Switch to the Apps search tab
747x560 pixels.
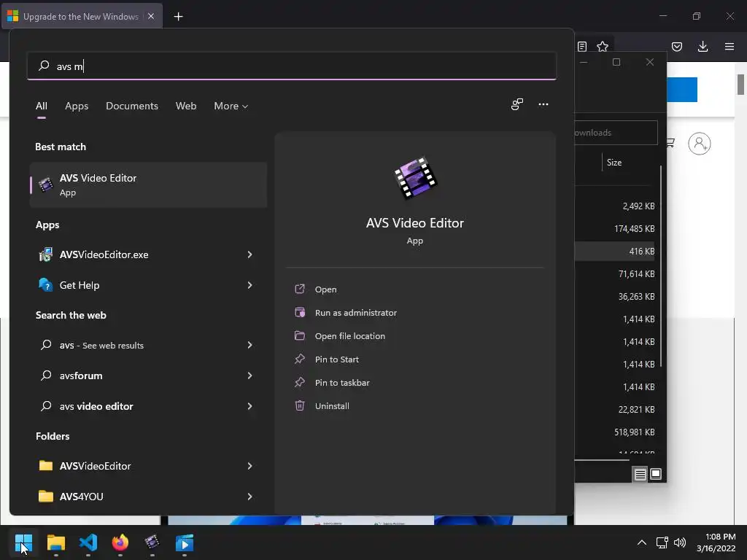(x=77, y=106)
